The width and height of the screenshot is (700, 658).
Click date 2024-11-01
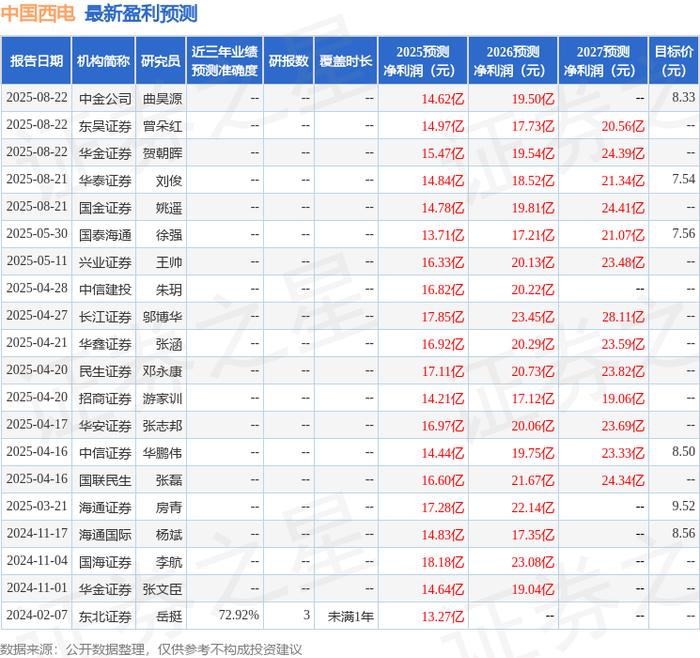click(x=37, y=587)
